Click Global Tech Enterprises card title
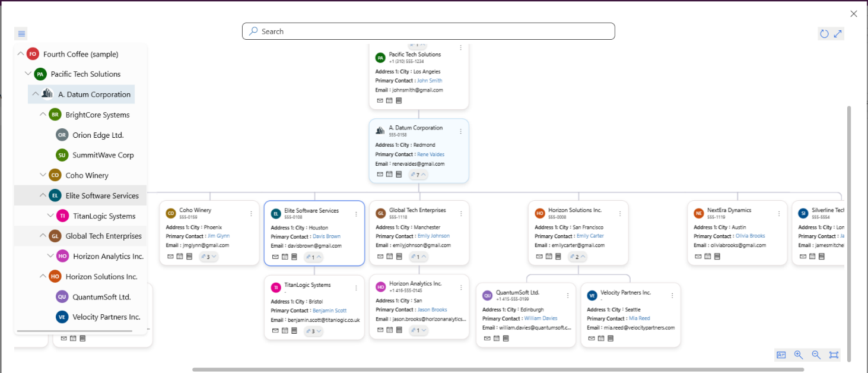 click(418, 210)
